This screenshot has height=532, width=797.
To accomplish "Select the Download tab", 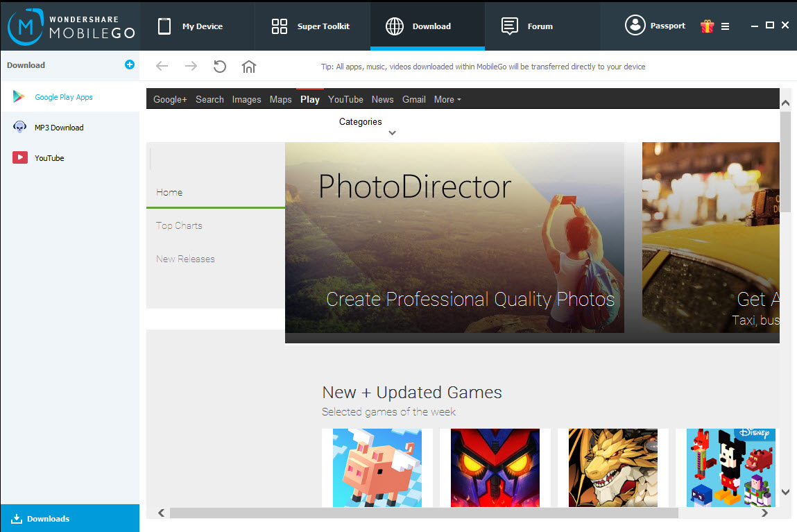I will coord(427,26).
